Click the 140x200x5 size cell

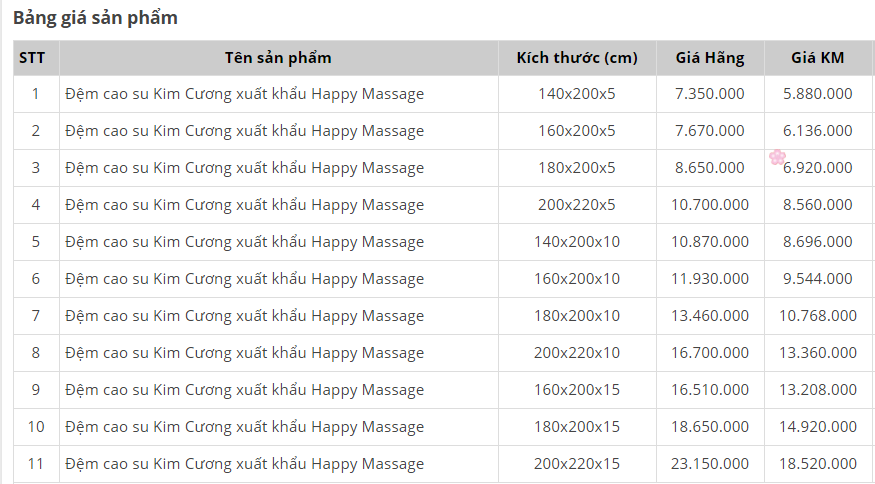[577, 94]
